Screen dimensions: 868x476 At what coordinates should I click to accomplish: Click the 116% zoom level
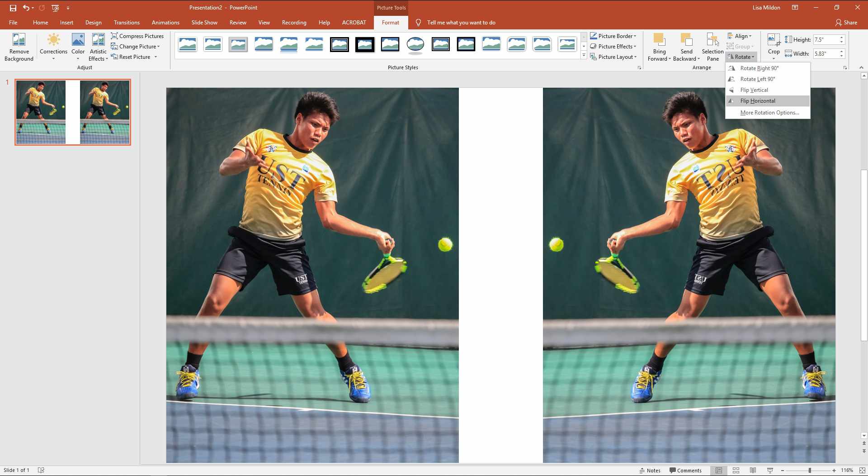847,471
